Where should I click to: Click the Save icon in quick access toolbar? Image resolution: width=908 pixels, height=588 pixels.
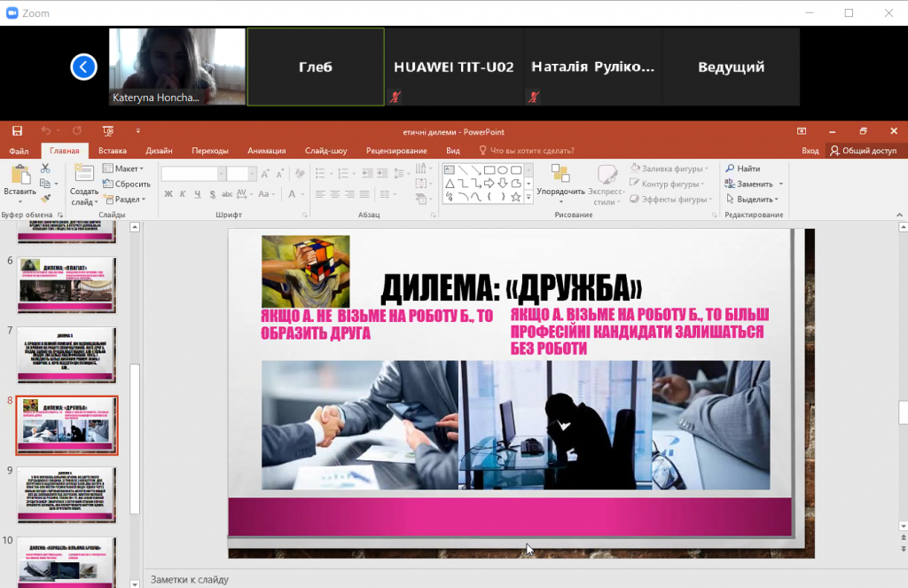(17, 131)
